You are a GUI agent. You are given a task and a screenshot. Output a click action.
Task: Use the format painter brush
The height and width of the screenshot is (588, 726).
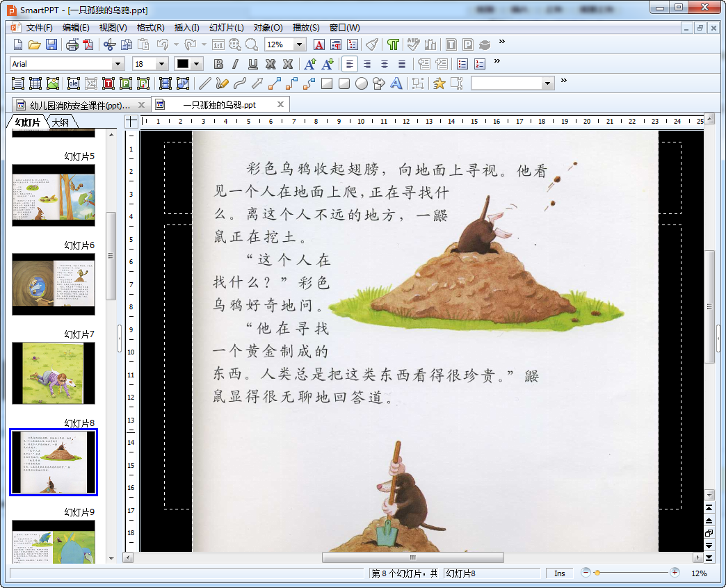372,45
